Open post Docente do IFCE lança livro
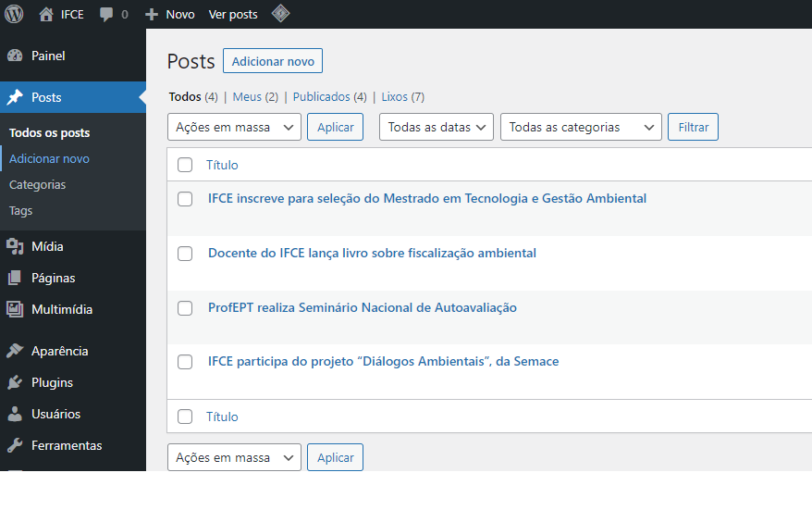The width and height of the screenshot is (812, 510). tap(372, 253)
